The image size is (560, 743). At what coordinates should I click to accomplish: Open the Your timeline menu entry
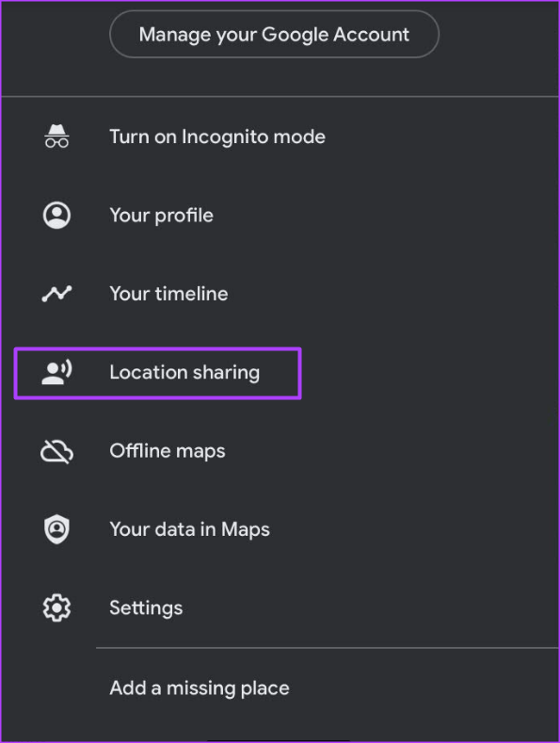coord(280,294)
